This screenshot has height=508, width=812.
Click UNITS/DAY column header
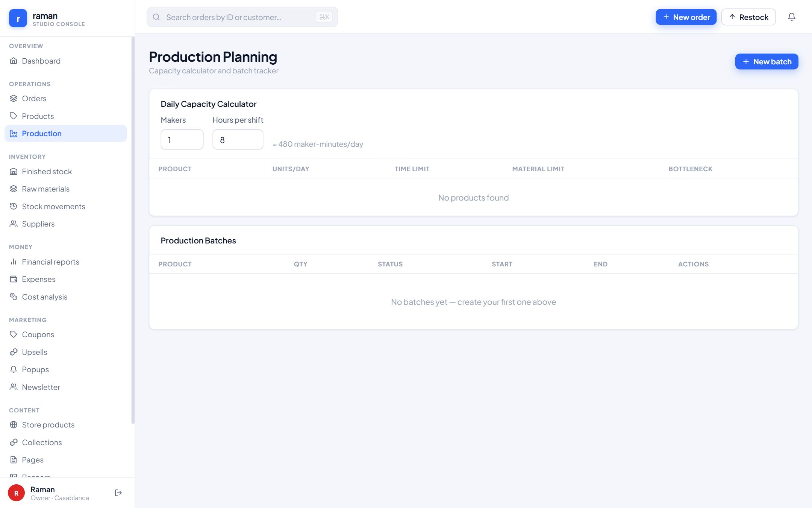pos(291,169)
